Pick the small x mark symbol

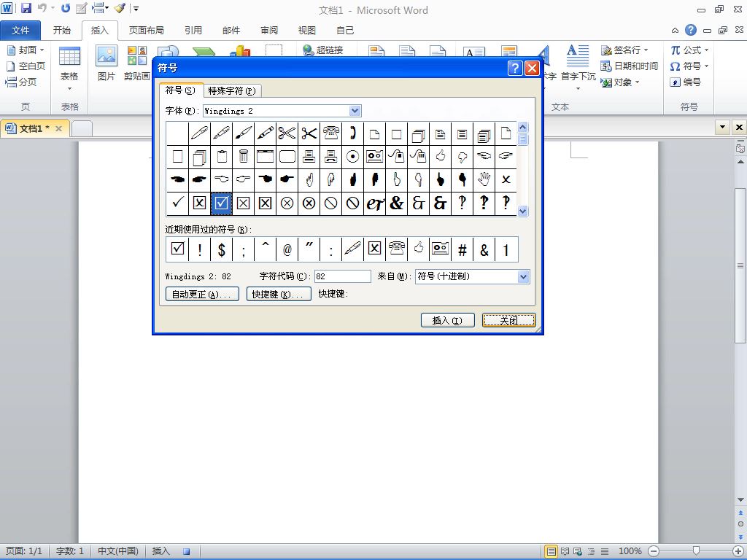(x=506, y=179)
